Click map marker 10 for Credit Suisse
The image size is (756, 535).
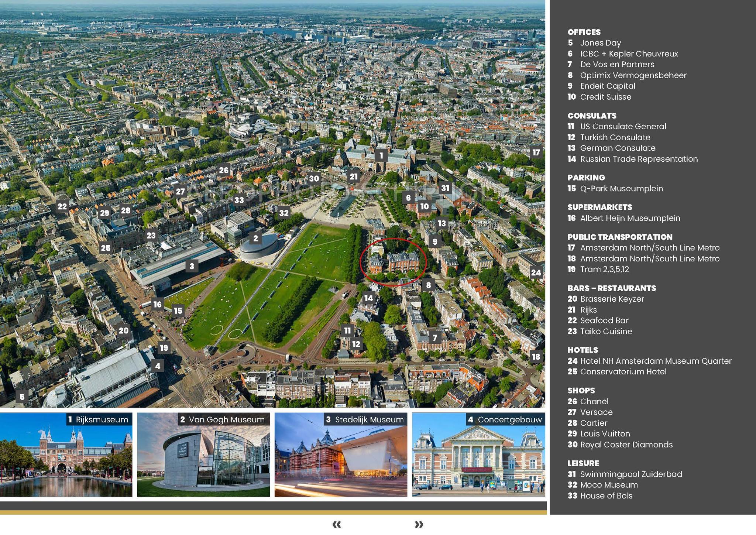click(x=425, y=206)
